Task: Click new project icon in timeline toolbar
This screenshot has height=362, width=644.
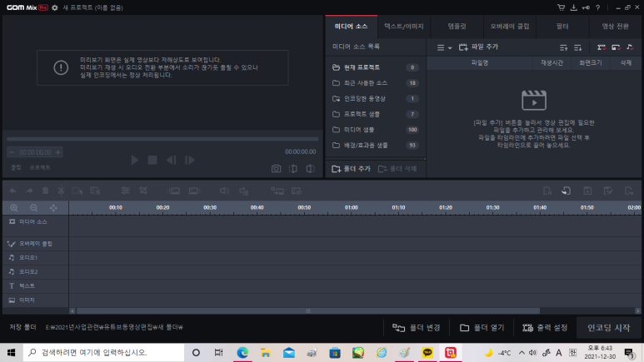Action: (x=547, y=191)
